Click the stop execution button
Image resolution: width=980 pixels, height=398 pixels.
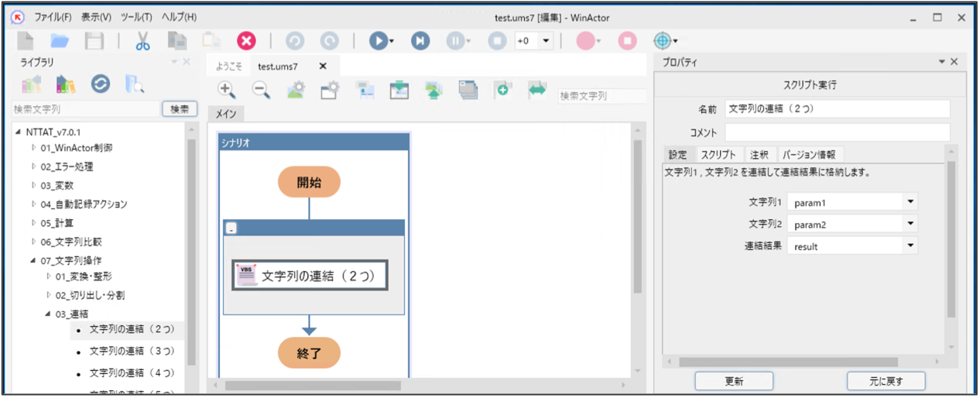click(x=498, y=40)
